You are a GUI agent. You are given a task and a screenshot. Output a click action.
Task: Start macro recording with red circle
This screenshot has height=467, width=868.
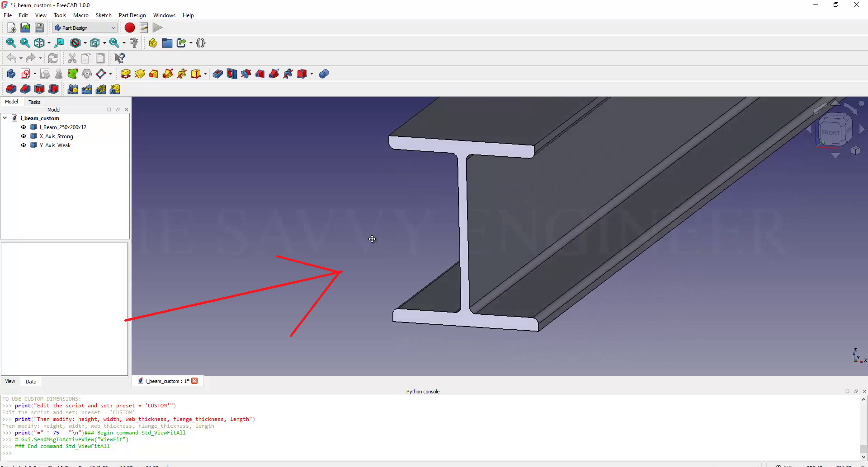[x=130, y=28]
